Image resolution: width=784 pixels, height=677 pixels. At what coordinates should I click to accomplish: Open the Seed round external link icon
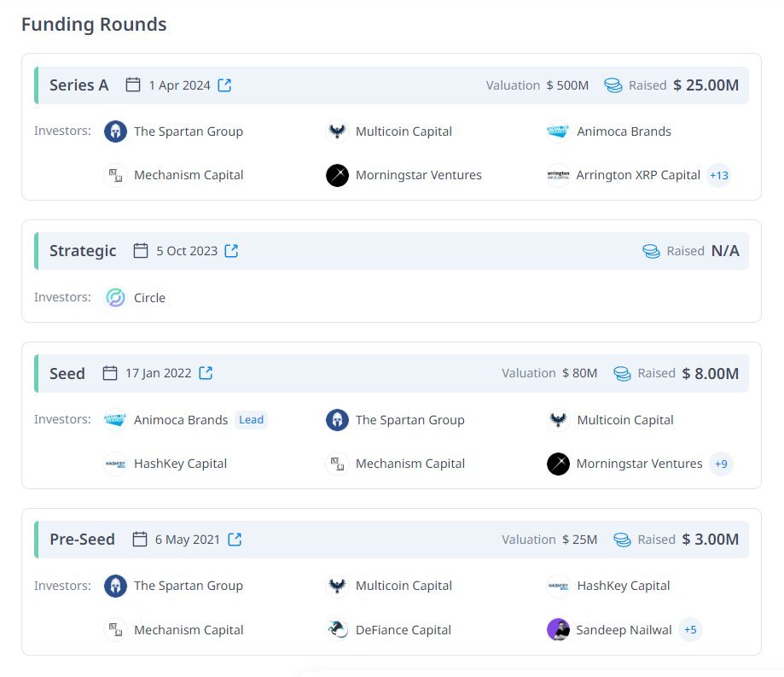206,373
